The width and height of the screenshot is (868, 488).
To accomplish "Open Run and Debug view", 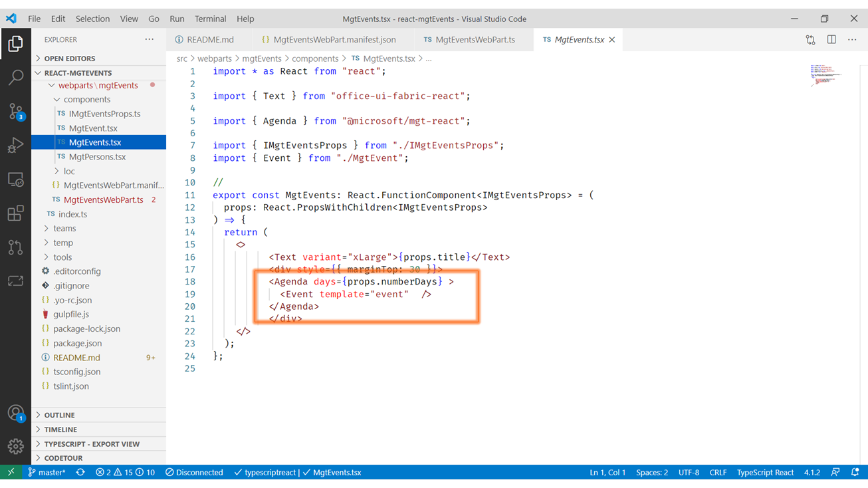I will pos(15,145).
